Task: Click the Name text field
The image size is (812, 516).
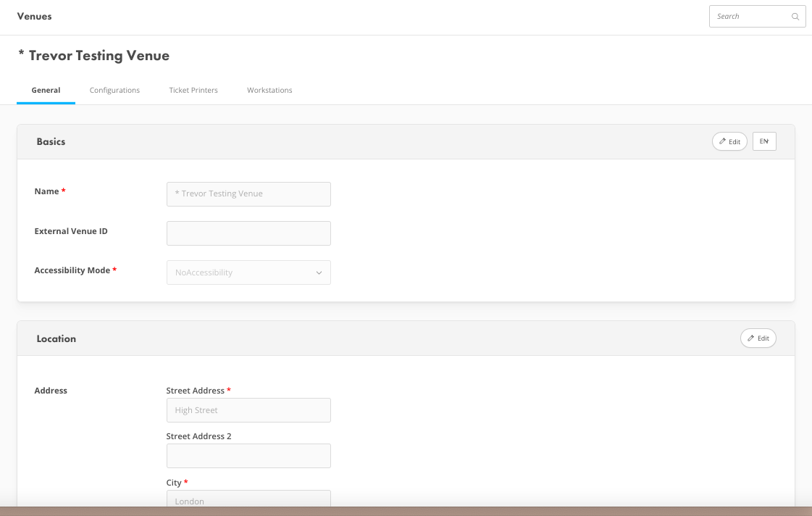Action: pyautogui.click(x=248, y=194)
